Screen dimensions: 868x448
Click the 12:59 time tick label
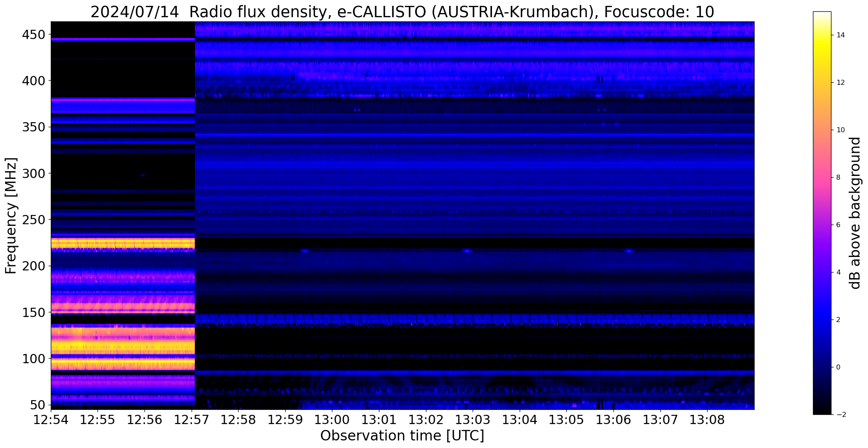tap(285, 419)
